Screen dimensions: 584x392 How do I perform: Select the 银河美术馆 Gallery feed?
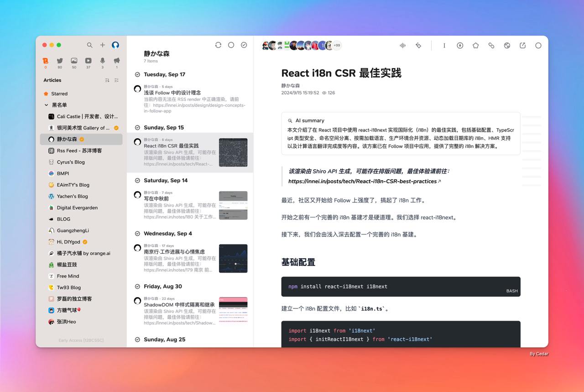(x=81, y=128)
